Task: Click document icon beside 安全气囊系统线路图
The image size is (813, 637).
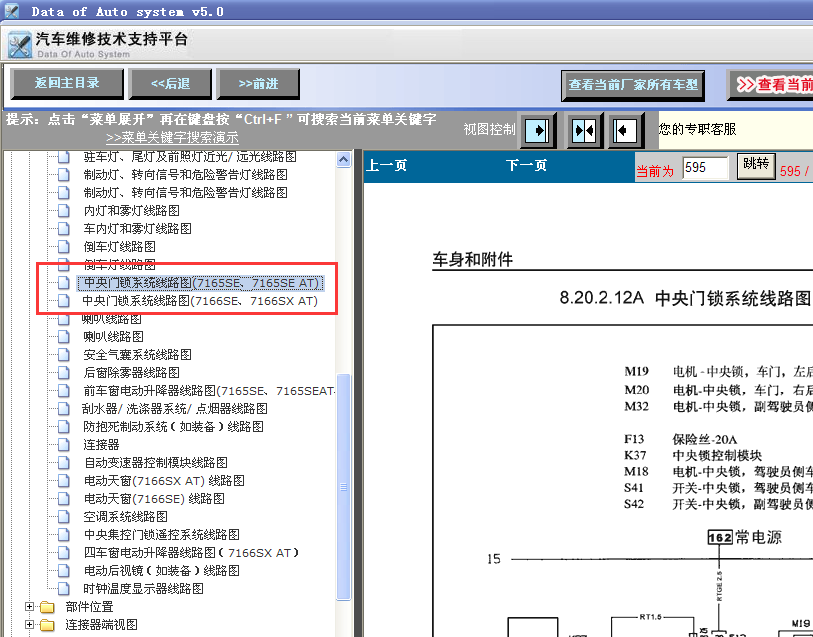Action: pyautogui.click(x=64, y=355)
